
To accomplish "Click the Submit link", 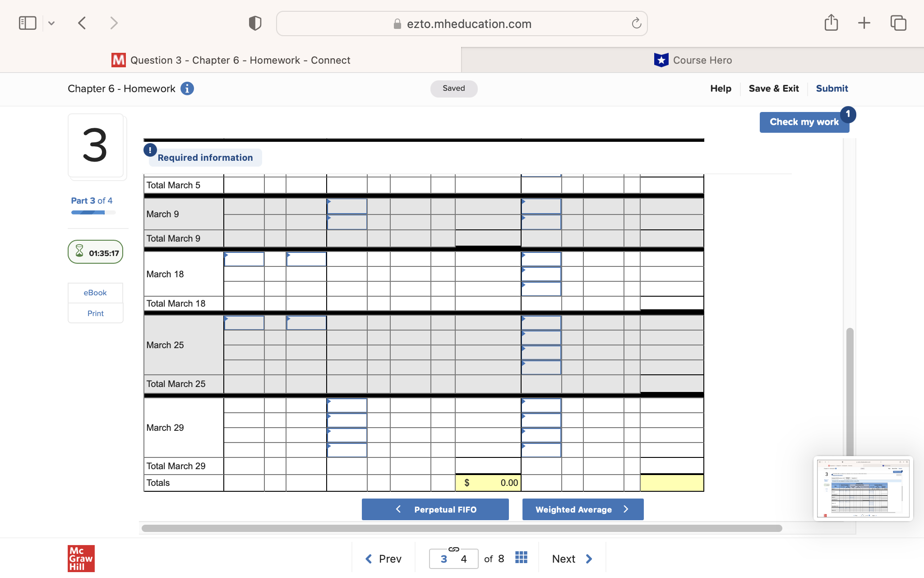I will (x=832, y=89).
